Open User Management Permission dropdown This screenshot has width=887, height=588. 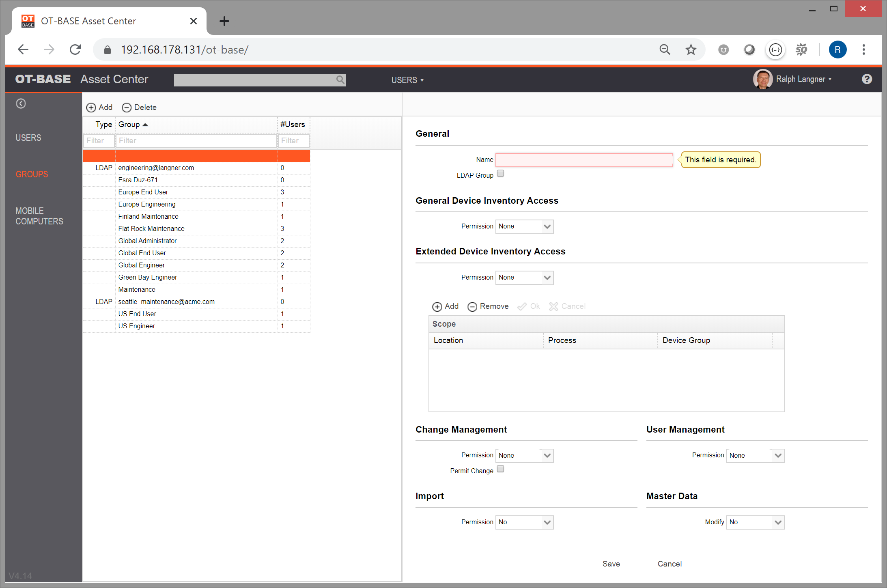(755, 456)
